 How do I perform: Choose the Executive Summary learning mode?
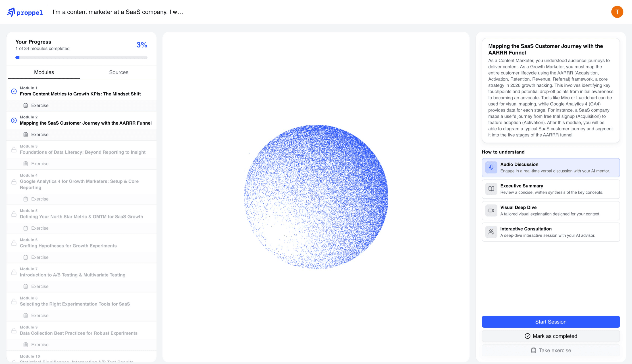[550, 189]
